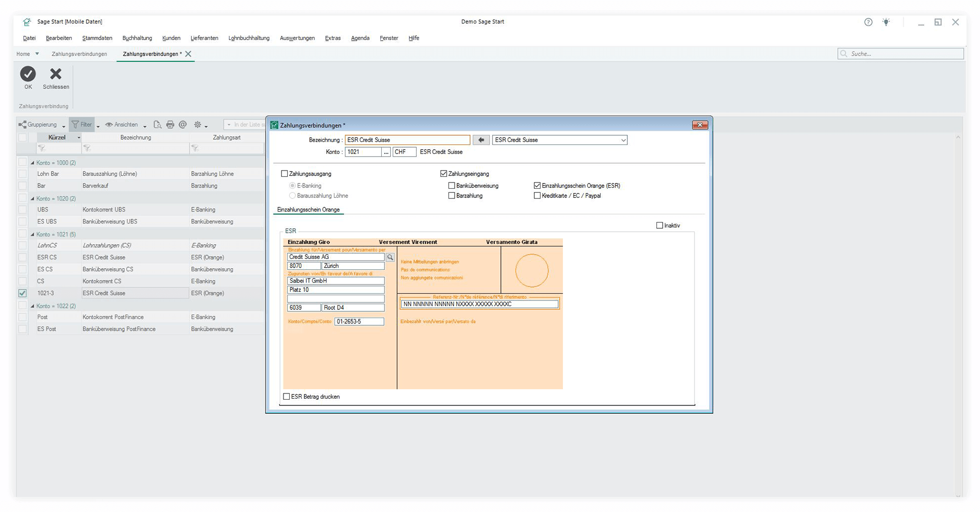Collapse the Konto = 1021 group
Image resolution: width=980 pixels, height=512 pixels.
click(32, 235)
